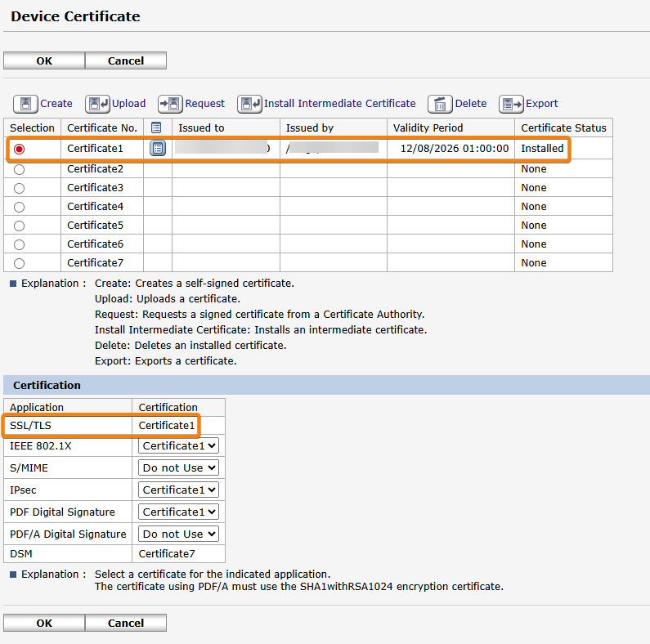The height and width of the screenshot is (644, 650).
Task: Click the Install Intermediate Certificate link
Action: [339, 104]
